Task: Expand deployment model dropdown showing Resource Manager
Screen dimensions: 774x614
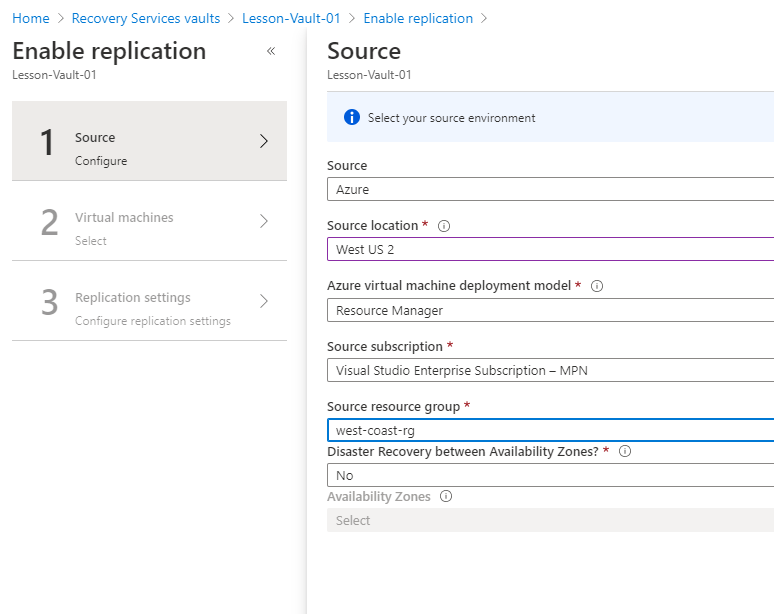Action: coord(550,310)
